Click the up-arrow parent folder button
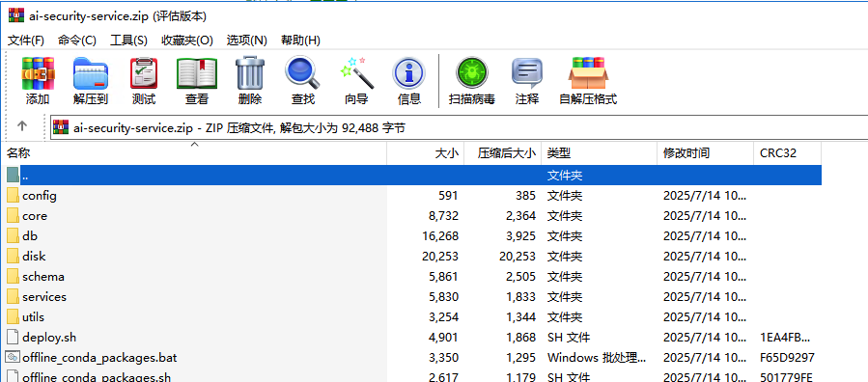This screenshot has height=382, width=868. [x=22, y=126]
